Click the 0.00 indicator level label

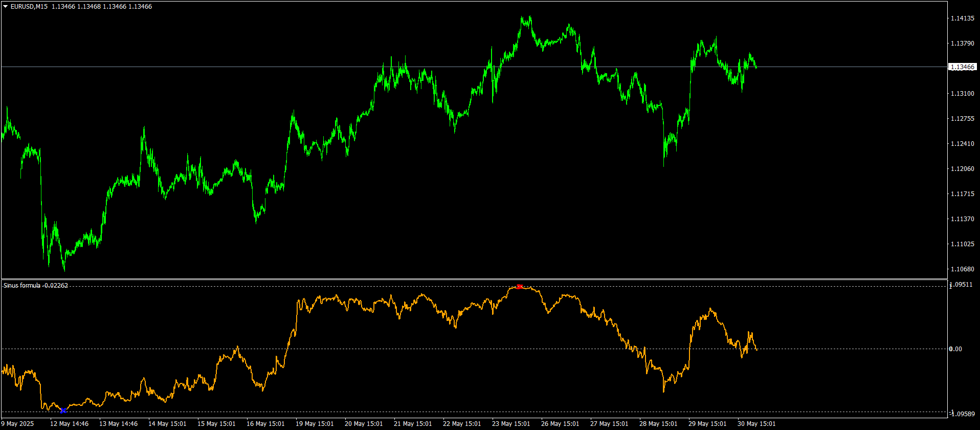click(x=955, y=349)
